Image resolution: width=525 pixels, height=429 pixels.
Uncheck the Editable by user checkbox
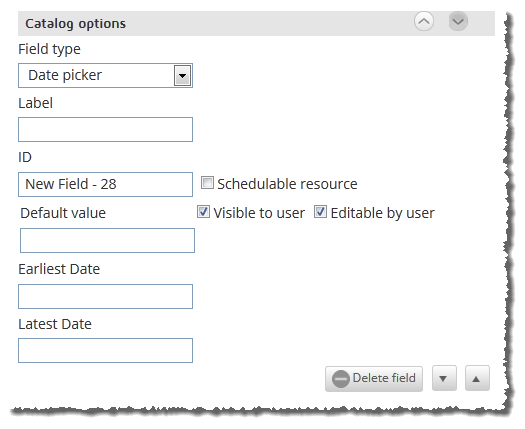pos(320,212)
